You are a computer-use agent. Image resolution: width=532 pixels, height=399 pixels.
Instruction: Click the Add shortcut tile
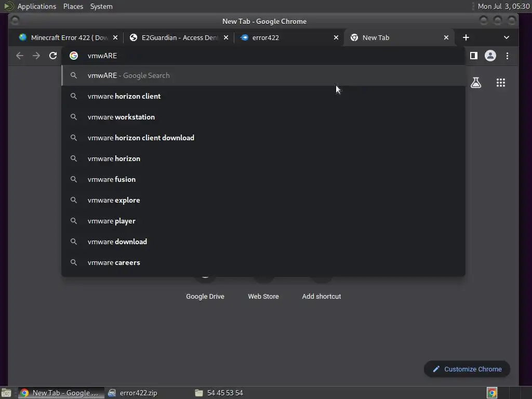tap(321, 296)
